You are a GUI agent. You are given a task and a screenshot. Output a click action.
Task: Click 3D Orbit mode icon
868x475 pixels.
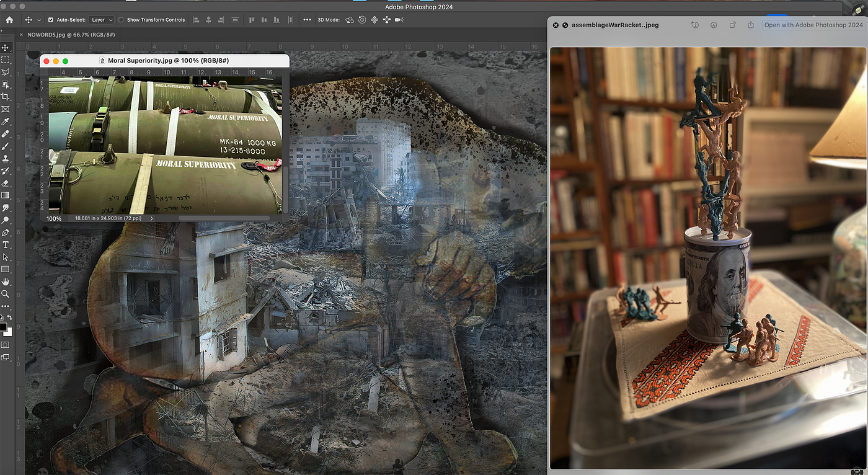[x=350, y=20]
